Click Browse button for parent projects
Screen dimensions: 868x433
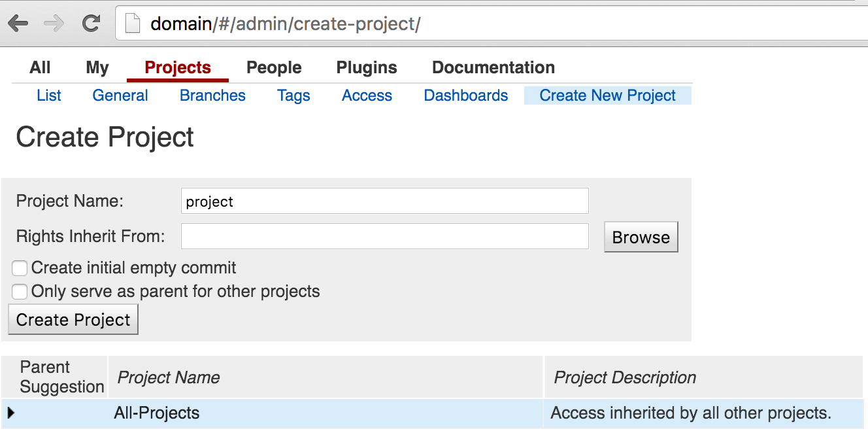[x=641, y=237]
